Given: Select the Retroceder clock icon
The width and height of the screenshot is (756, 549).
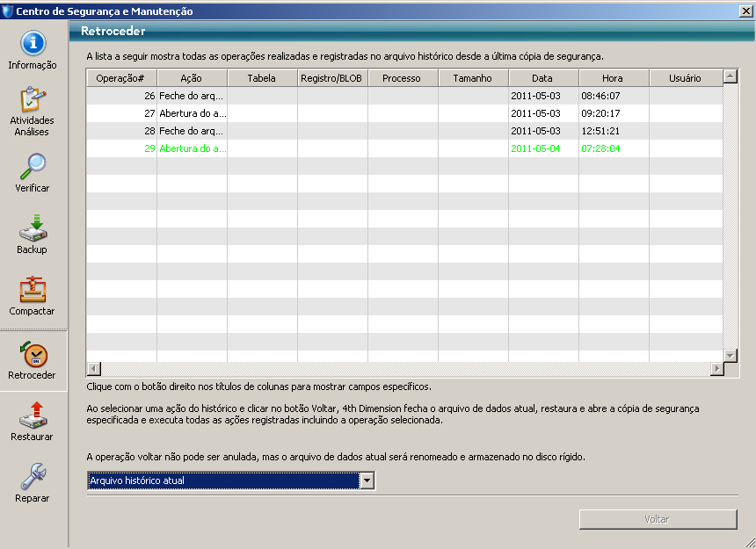Looking at the screenshot, I should pyautogui.click(x=33, y=353).
